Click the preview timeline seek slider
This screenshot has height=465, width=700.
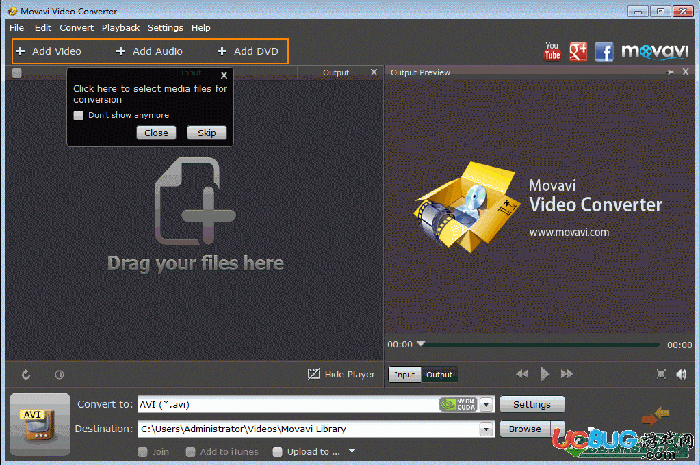539,345
